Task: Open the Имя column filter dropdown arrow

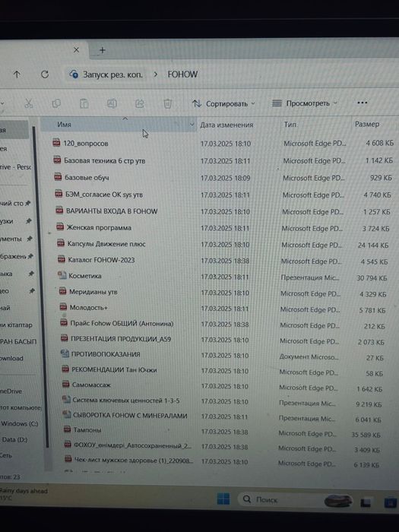Action: point(192,125)
